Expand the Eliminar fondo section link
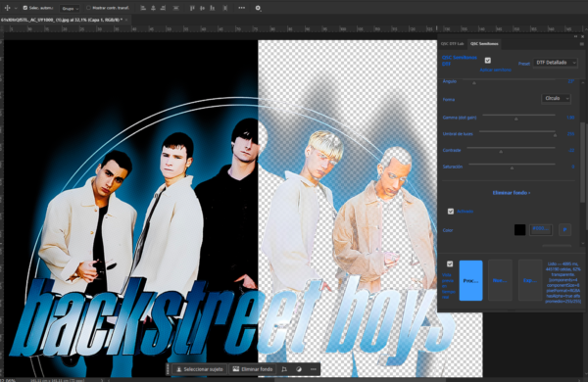Image resolution: width=588 pixels, height=382 pixels. click(512, 193)
